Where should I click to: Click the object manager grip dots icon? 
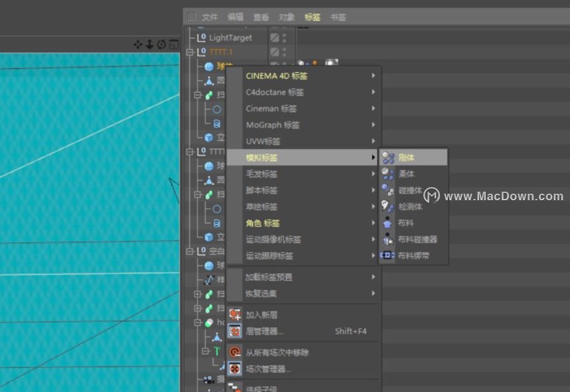191,17
